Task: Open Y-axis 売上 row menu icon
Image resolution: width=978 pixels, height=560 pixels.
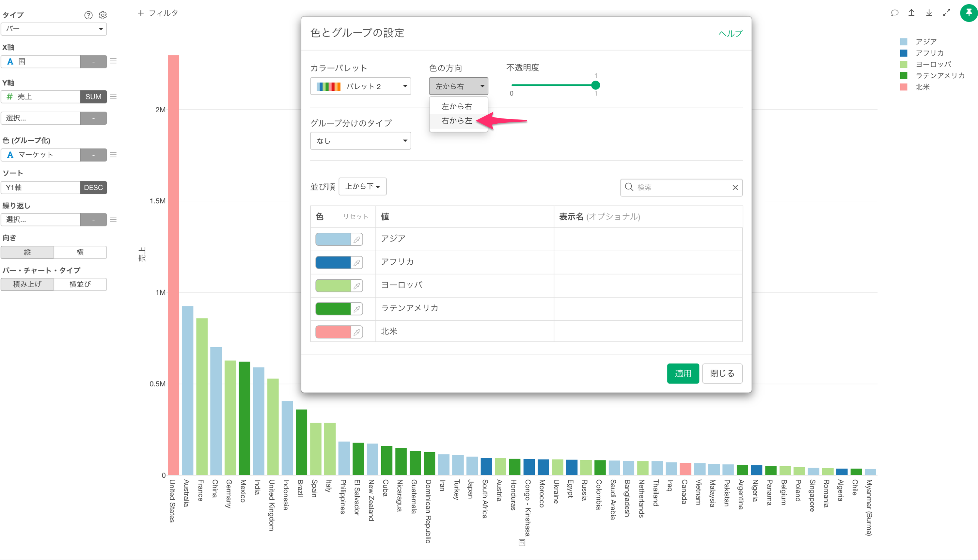Action: pos(114,97)
